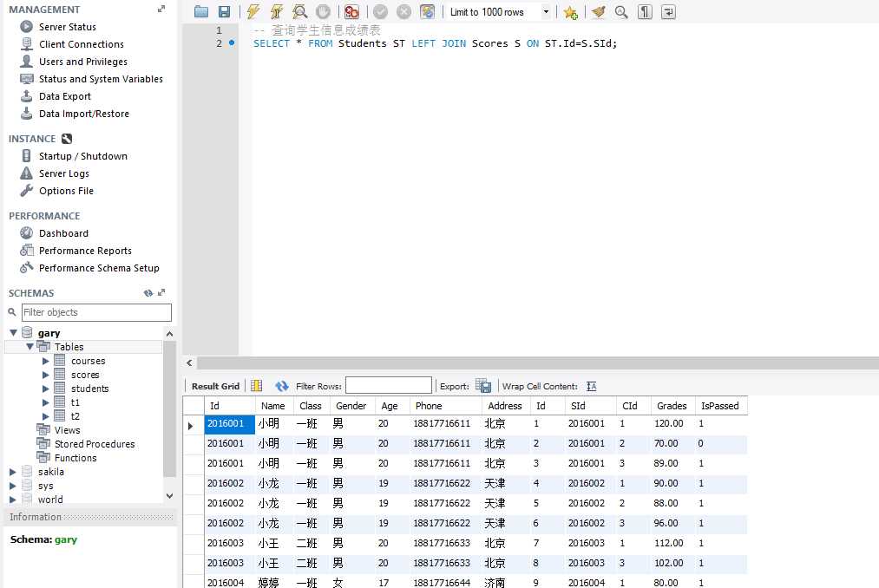Open Performance Reports
879x588 pixels.
coord(85,251)
